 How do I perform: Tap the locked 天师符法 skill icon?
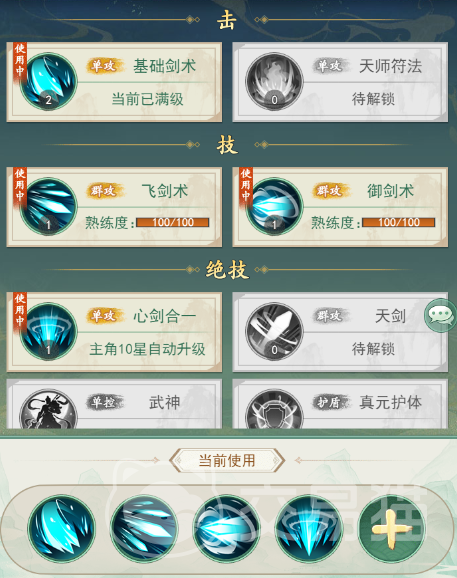(x=274, y=82)
